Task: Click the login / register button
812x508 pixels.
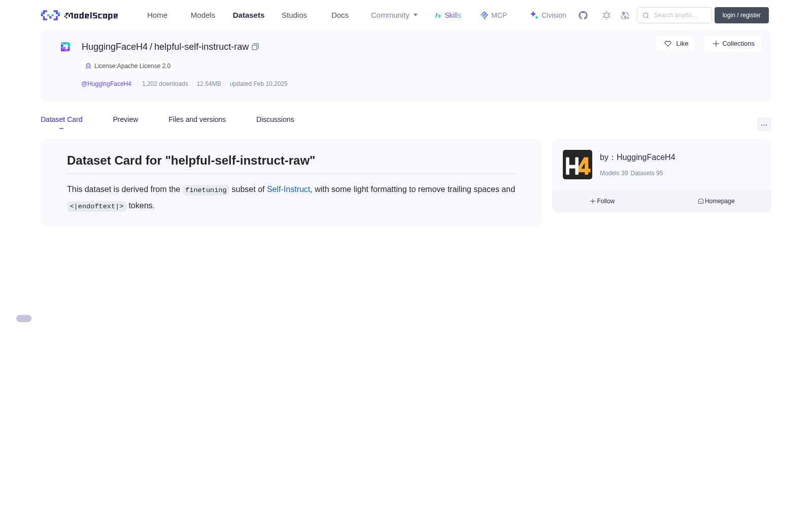Action: click(x=741, y=15)
